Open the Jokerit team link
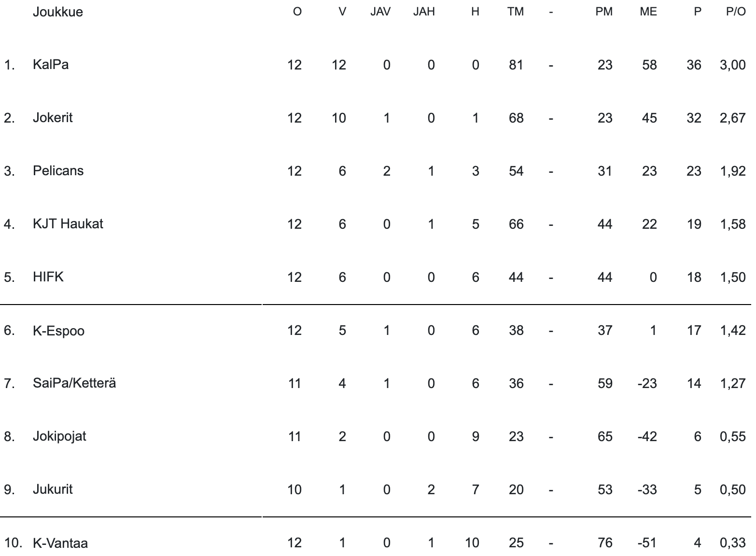756x556 pixels. tap(53, 117)
